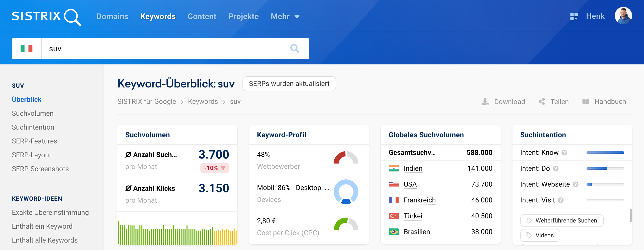The width and height of the screenshot is (644, 250).
Task: Switch to the Projekte section
Action: coord(243,17)
